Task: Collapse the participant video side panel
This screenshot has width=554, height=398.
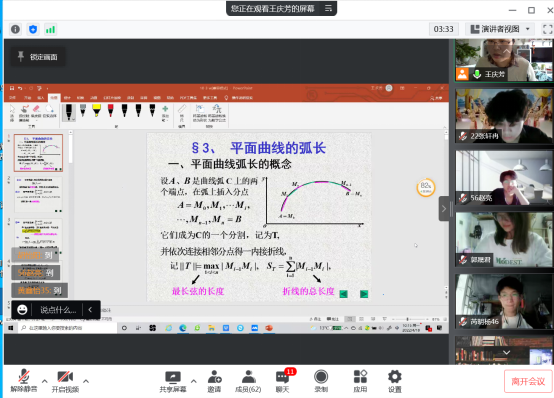Action: (444, 209)
